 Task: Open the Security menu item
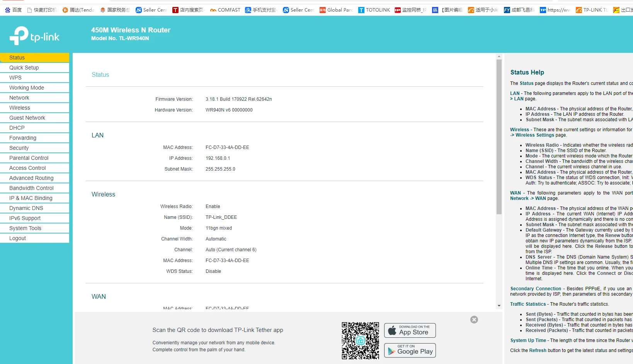tap(34, 148)
